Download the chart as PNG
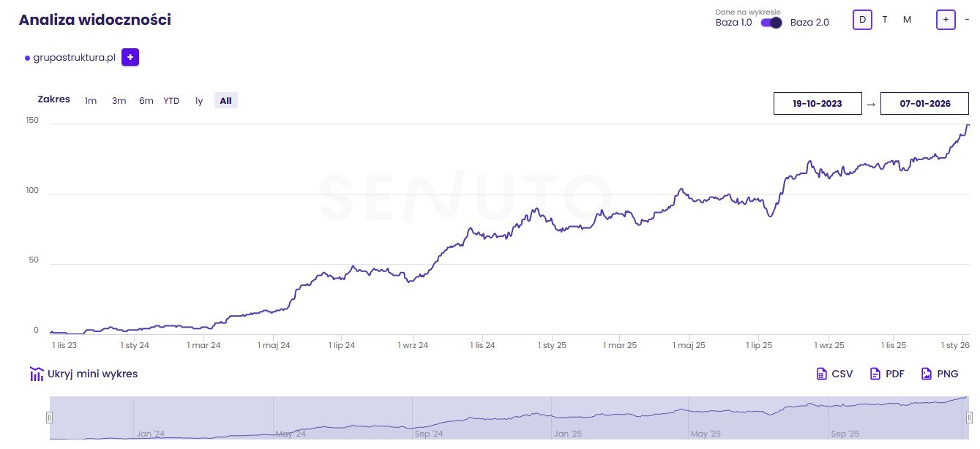The height and width of the screenshot is (449, 980). click(940, 374)
